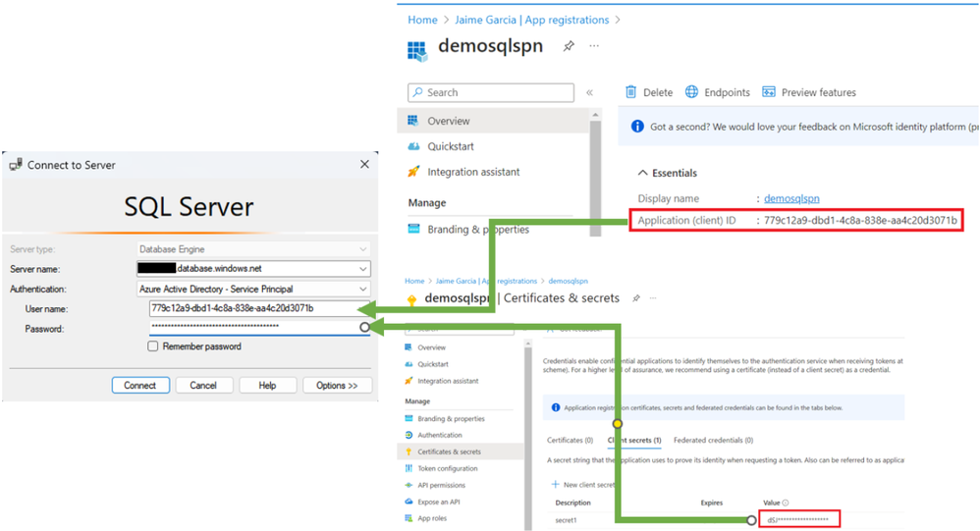
Task: Open the demosqlspn display name link
Action: (x=791, y=198)
